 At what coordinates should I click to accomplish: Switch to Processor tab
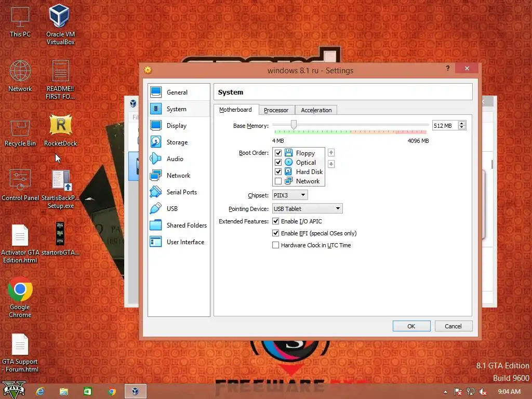pyautogui.click(x=276, y=110)
